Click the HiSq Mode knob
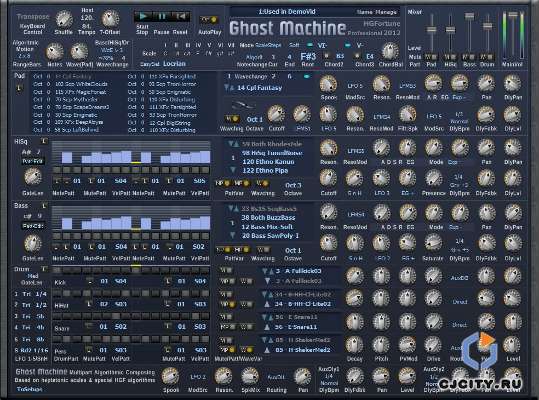 [x=433, y=148]
